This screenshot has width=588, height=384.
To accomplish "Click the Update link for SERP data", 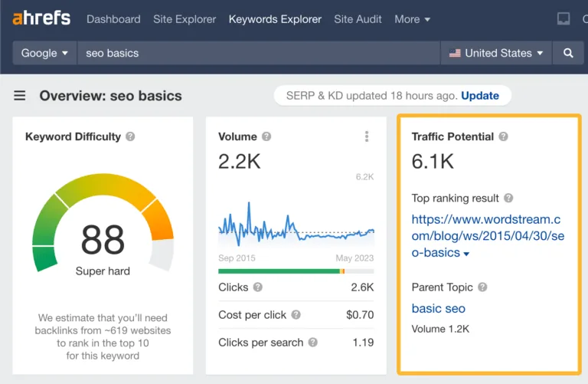I will 480,96.
